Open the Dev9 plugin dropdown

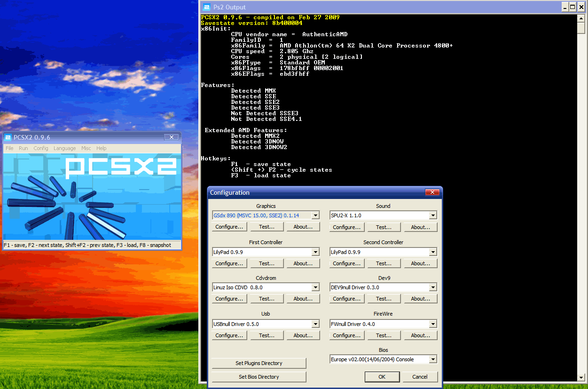pyautogui.click(x=433, y=287)
